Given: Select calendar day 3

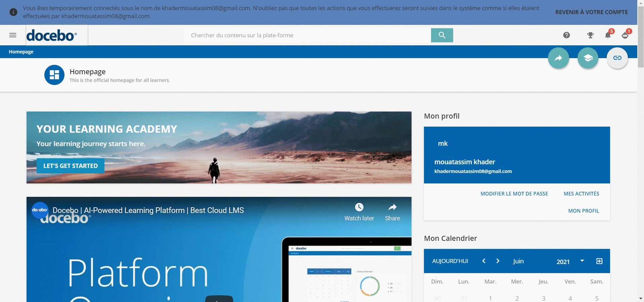Looking at the screenshot, I should (544, 298).
